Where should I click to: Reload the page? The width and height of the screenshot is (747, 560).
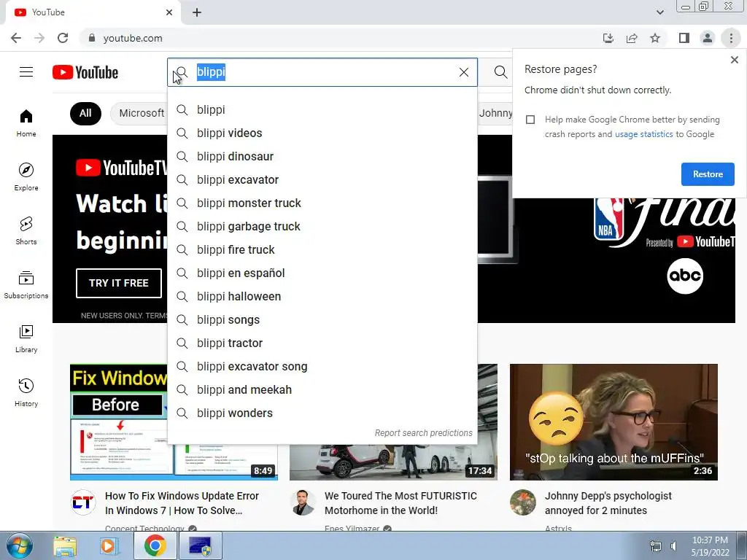63,38
